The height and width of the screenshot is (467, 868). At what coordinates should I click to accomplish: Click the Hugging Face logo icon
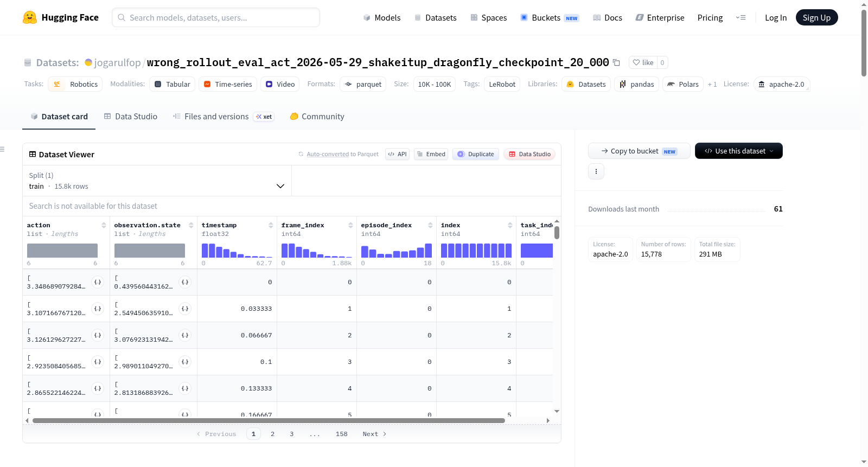(30, 17)
